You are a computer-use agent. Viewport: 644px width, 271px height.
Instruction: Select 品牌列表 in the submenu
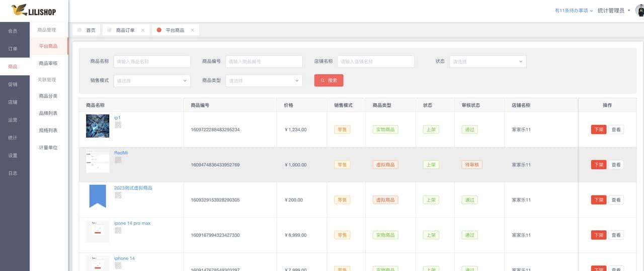[48, 113]
